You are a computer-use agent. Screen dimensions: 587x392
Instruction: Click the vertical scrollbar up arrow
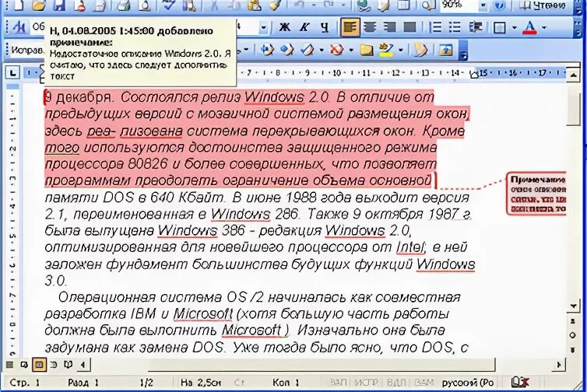click(573, 75)
